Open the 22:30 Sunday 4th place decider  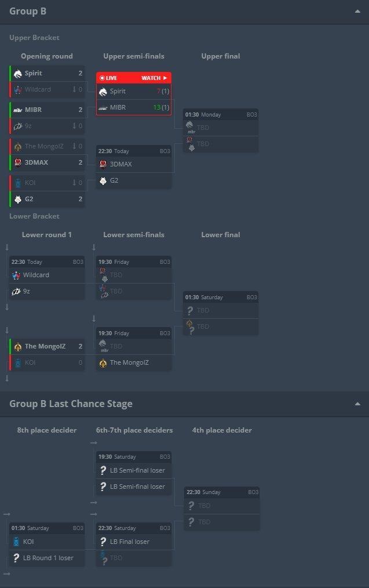(221, 509)
